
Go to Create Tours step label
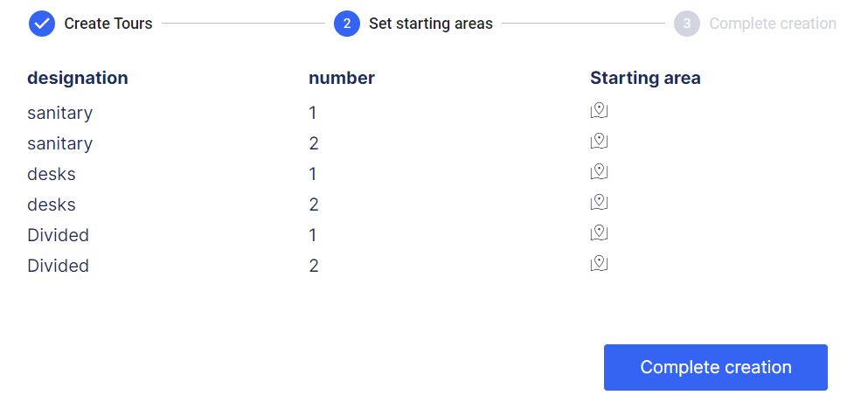coord(108,24)
